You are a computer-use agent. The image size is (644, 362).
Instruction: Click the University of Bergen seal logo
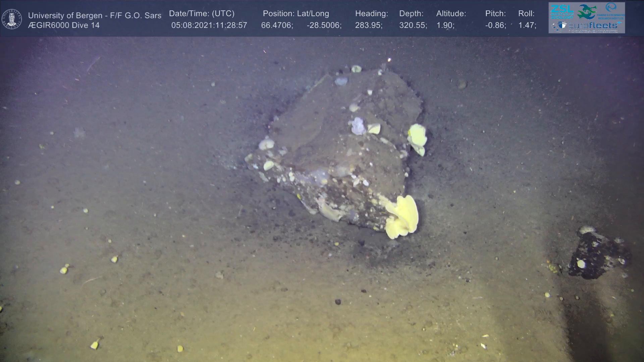pyautogui.click(x=12, y=19)
